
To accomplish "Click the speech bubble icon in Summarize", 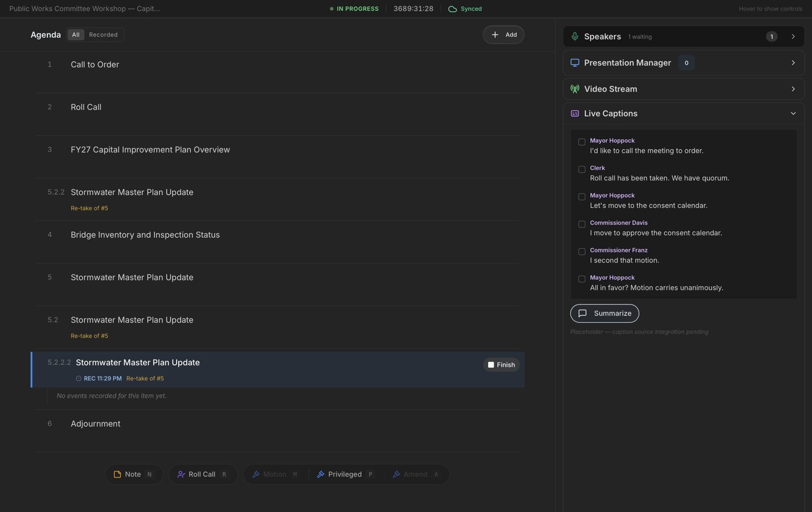I will [x=583, y=313].
